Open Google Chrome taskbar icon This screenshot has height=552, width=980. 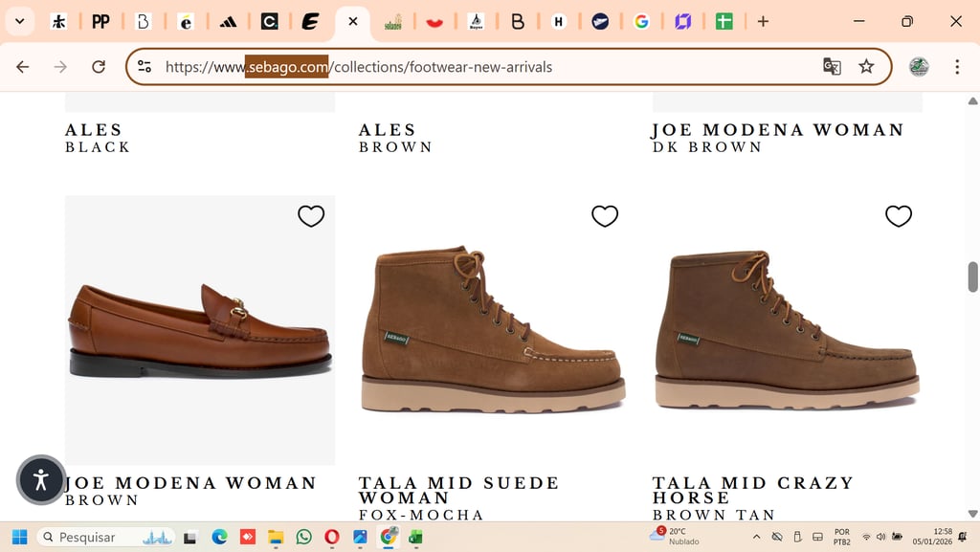(389, 537)
